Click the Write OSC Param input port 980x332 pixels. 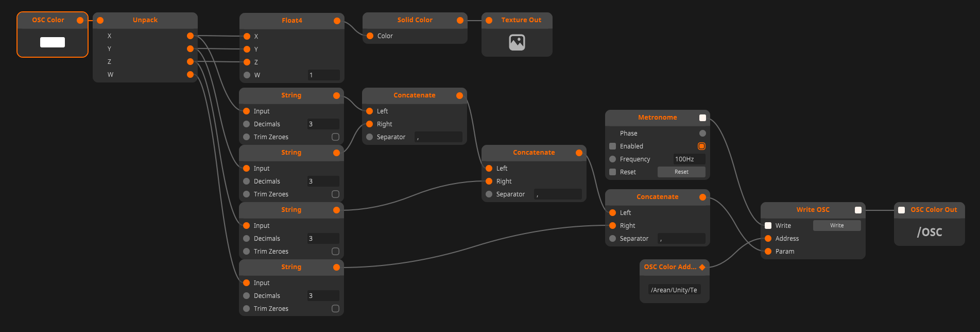[x=768, y=252]
